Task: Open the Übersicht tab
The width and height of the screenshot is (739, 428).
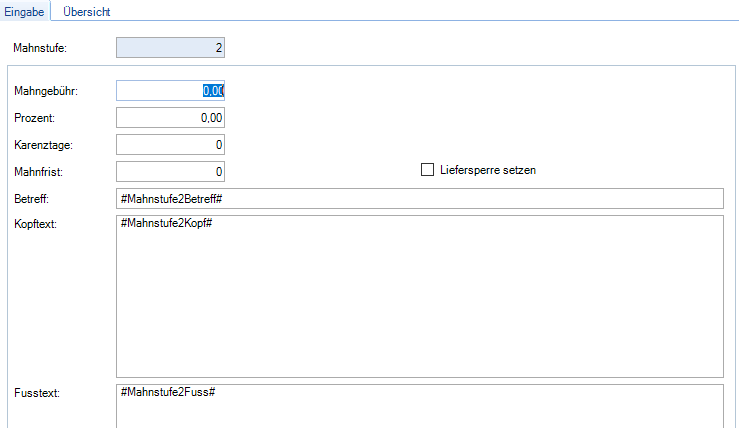Action: coord(86,12)
